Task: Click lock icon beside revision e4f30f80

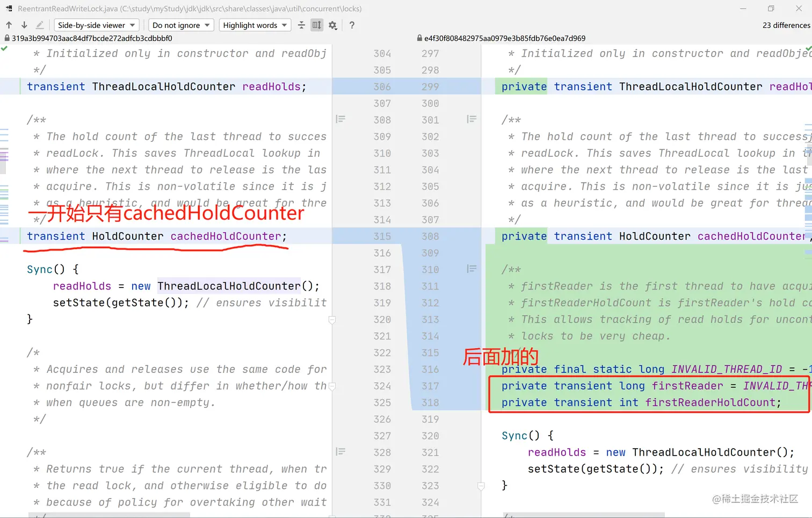Action: [x=419, y=38]
